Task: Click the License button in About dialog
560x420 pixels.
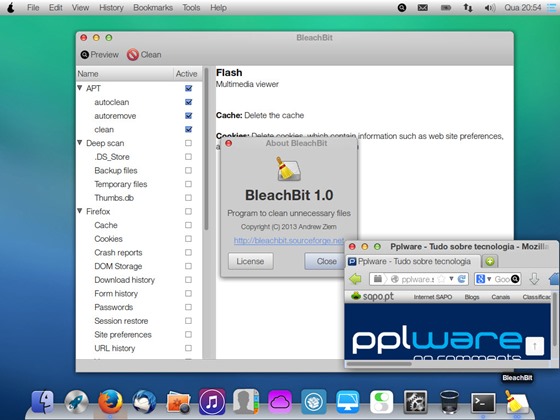Action: tap(250, 261)
